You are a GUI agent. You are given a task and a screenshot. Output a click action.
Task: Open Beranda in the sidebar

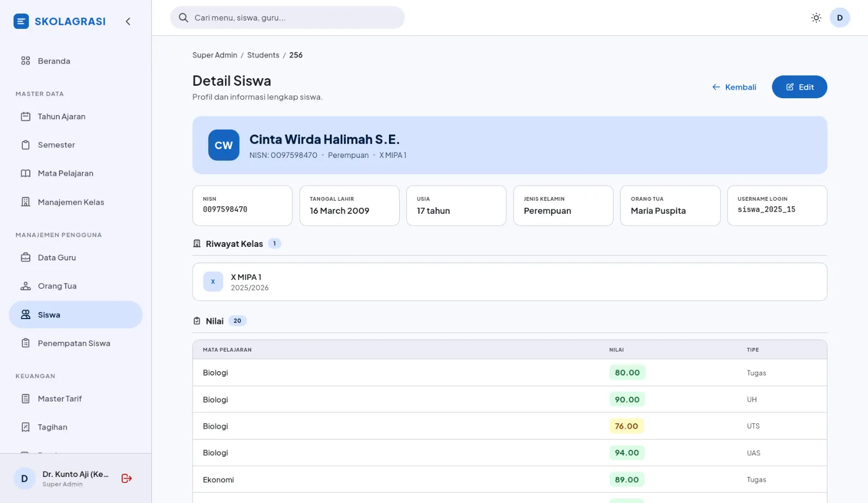pos(75,61)
